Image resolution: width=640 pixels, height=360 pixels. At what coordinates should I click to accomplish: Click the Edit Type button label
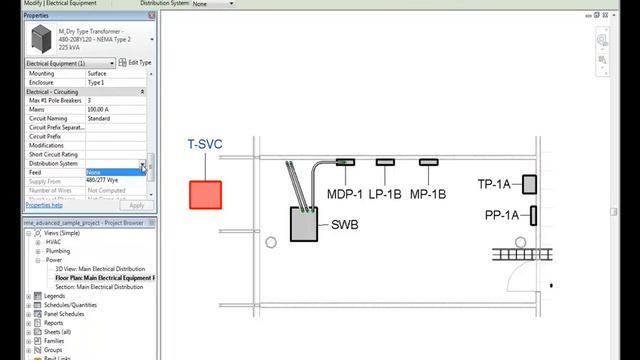[140, 62]
